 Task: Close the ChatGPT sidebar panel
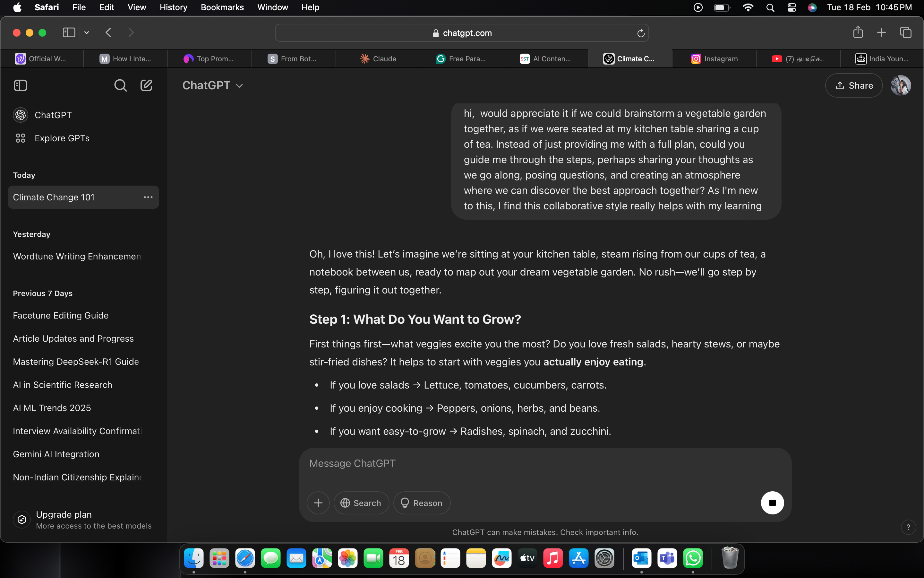coord(21,85)
